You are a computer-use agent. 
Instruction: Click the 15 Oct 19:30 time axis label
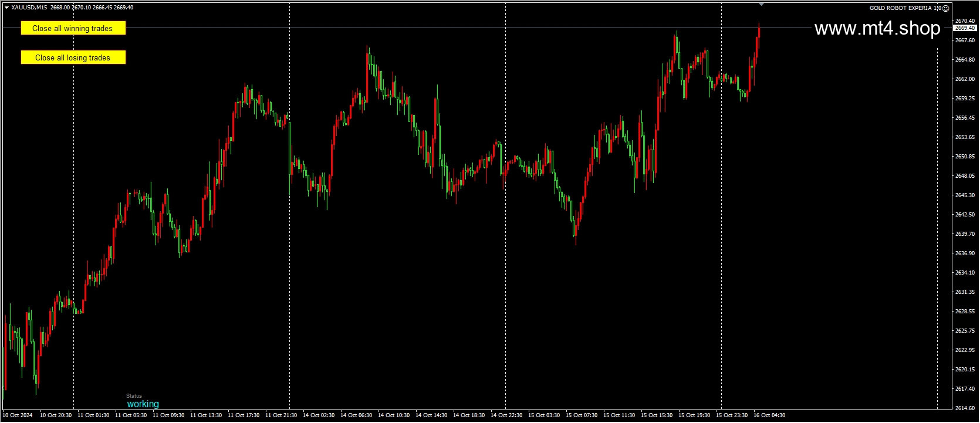(694, 415)
